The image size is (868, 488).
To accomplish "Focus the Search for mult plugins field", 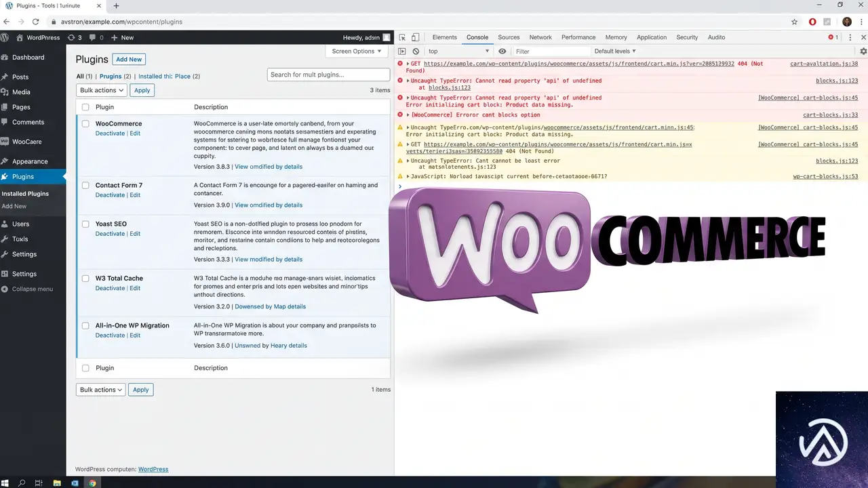I will click(x=329, y=75).
